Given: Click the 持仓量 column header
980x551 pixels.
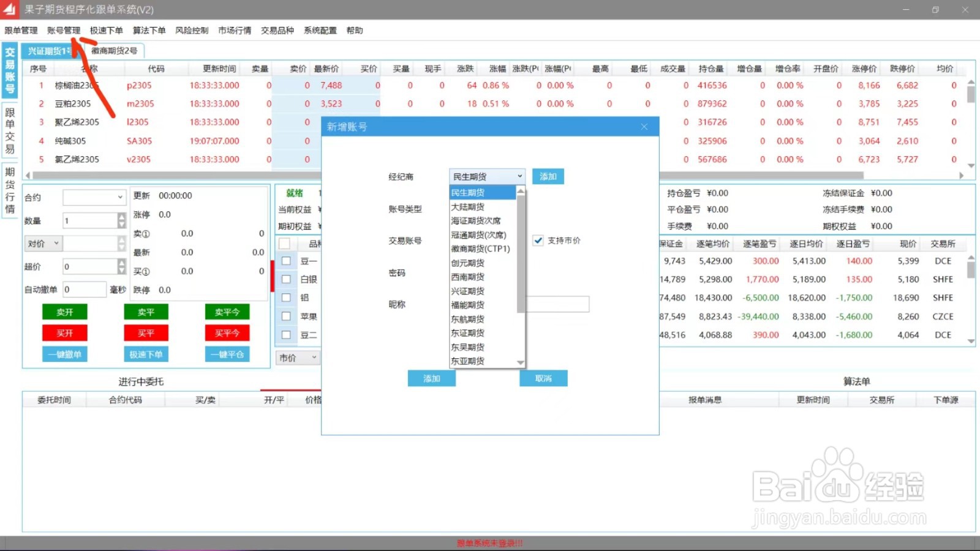Looking at the screenshot, I should point(710,69).
